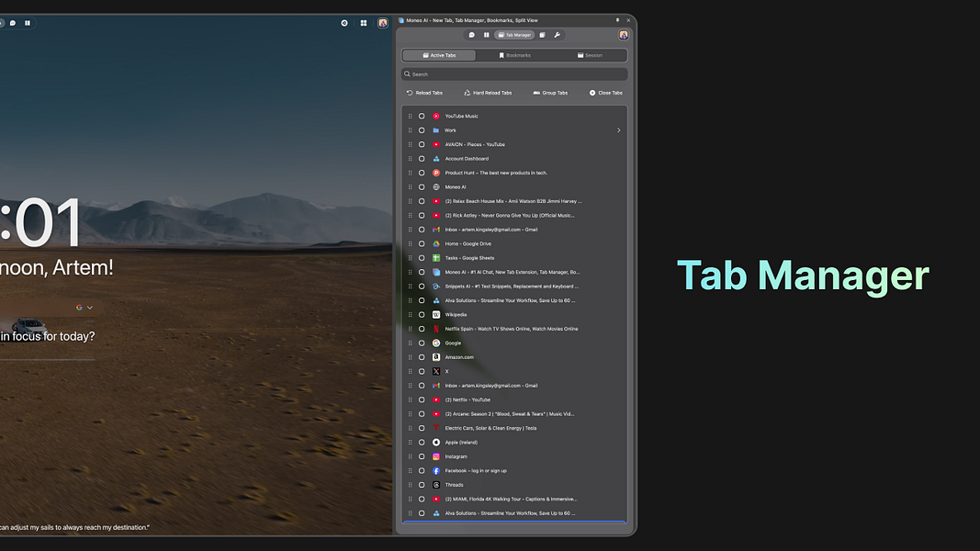Expand the Work tab group chevron
Screen dimensions: 980x551
point(619,130)
